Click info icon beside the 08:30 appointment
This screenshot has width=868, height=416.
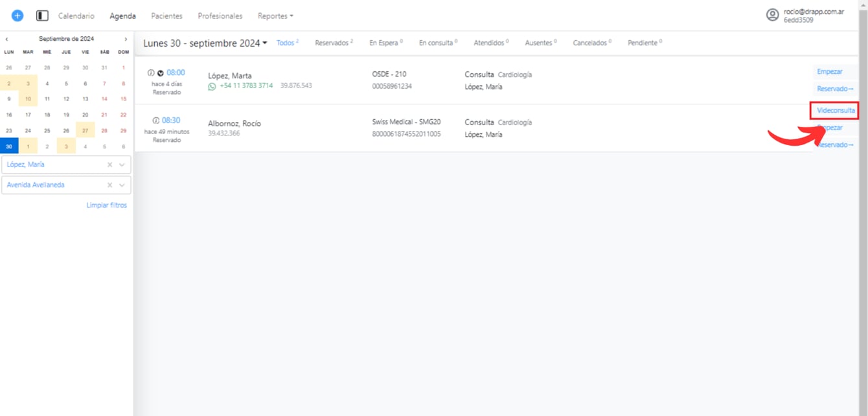[155, 121]
